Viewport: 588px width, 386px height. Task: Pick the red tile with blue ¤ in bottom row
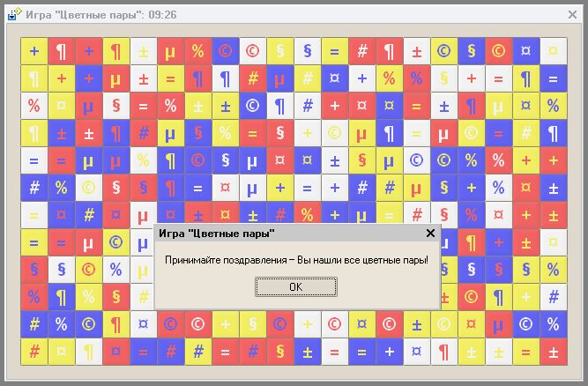coord(116,352)
